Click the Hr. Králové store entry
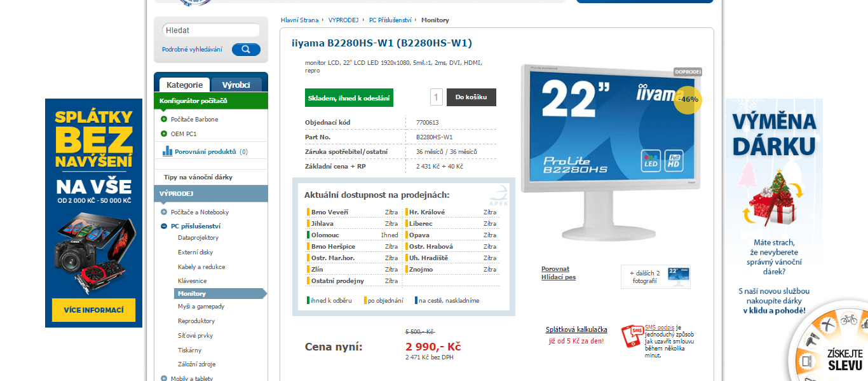This screenshot has width=868, height=381. tap(451, 212)
